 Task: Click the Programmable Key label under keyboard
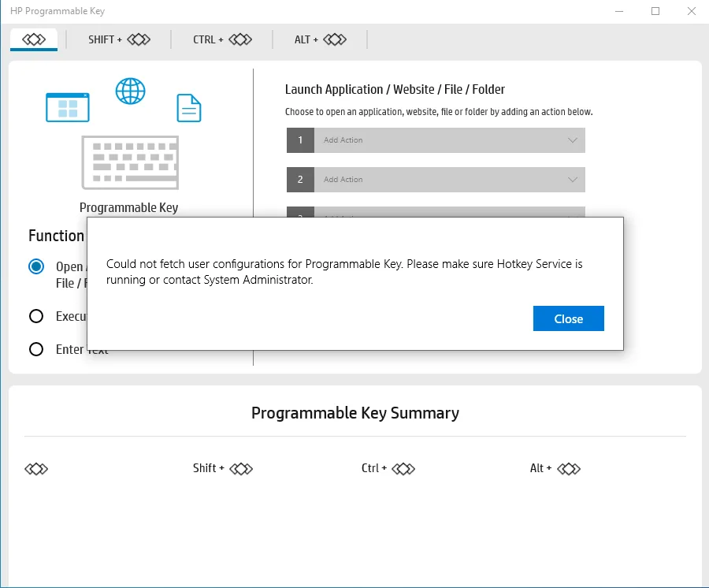pyautogui.click(x=129, y=207)
